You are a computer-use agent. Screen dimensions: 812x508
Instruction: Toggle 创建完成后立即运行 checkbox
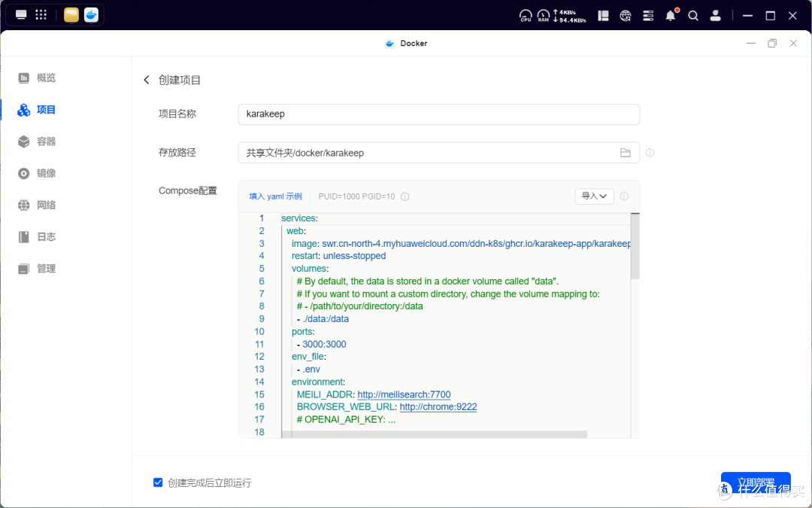pos(158,482)
